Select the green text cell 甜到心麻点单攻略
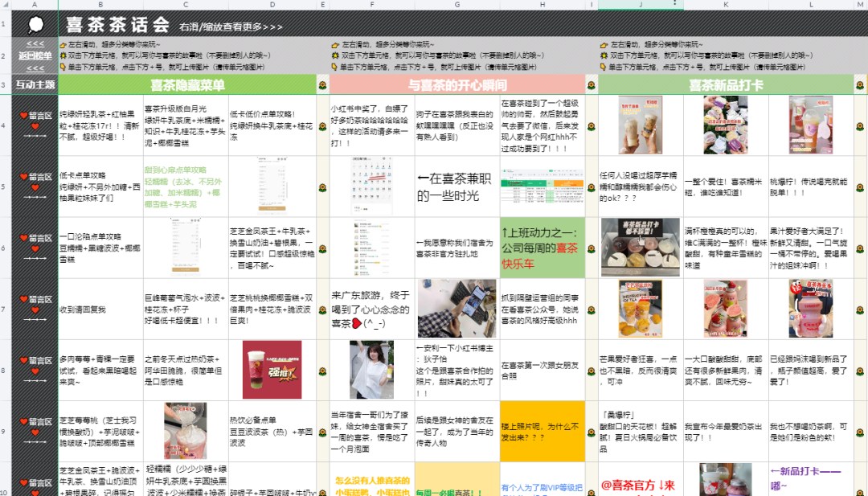This screenshot has height=496, width=868. (186, 187)
